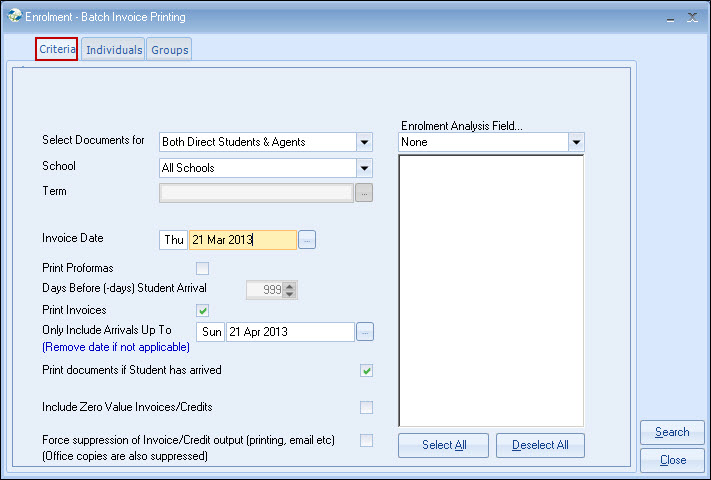
Task: Uncheck the Print Invoices checkbox
Action: click(x=202, y=310)
